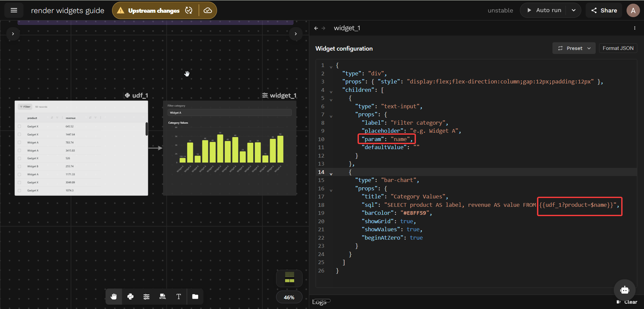Check the row with revenue 645.52
Viewport: 644px width, 309px height.
[19, 126]
